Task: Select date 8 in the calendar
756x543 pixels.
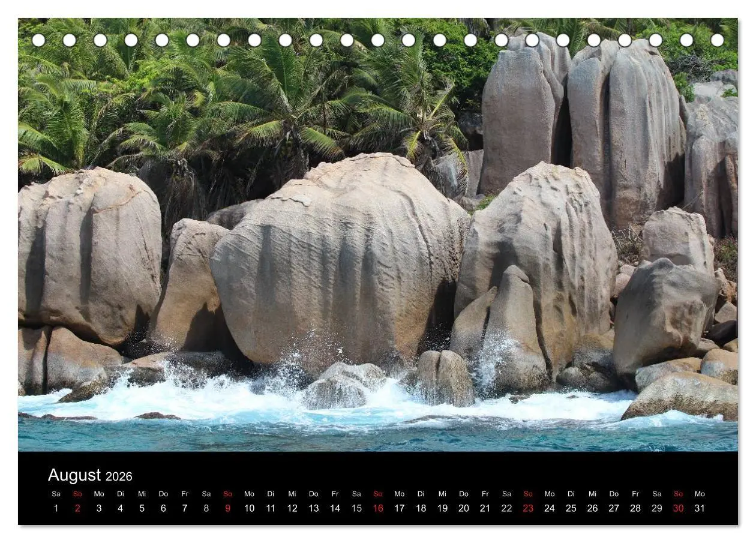Action: 206,508
